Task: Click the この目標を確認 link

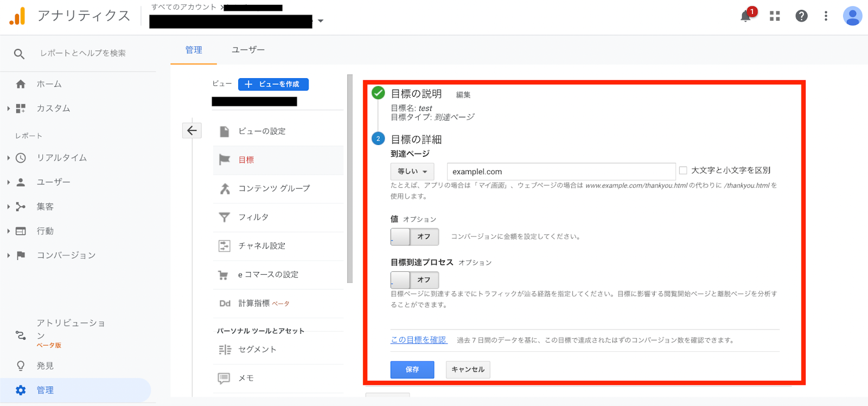Action: point(419,340)
